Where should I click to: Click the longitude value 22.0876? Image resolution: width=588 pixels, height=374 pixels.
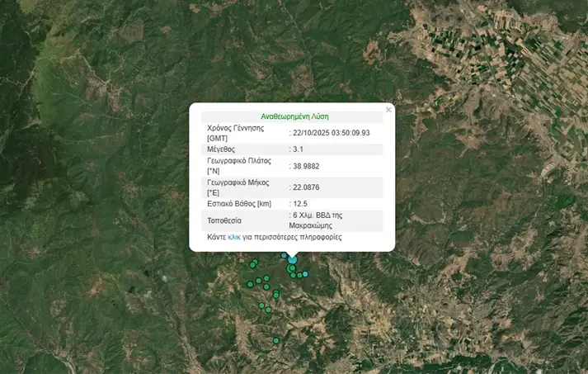pyautogui.click(x=306, y=187)
